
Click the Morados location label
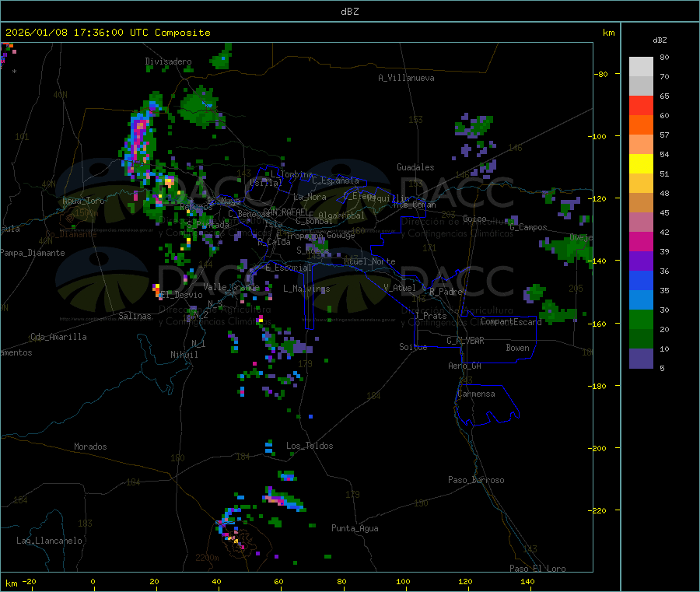90,447
